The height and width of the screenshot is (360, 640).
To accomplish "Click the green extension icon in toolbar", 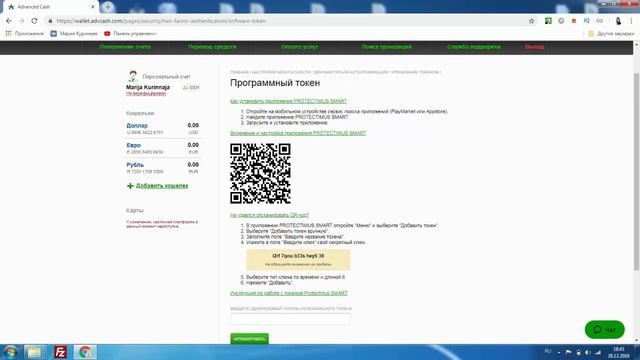I will point(548,21).
